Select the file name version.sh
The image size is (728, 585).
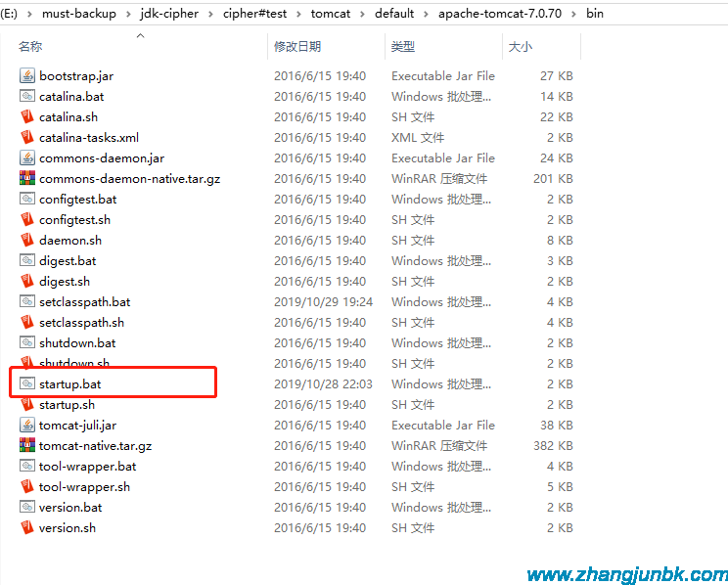point(68,528)
